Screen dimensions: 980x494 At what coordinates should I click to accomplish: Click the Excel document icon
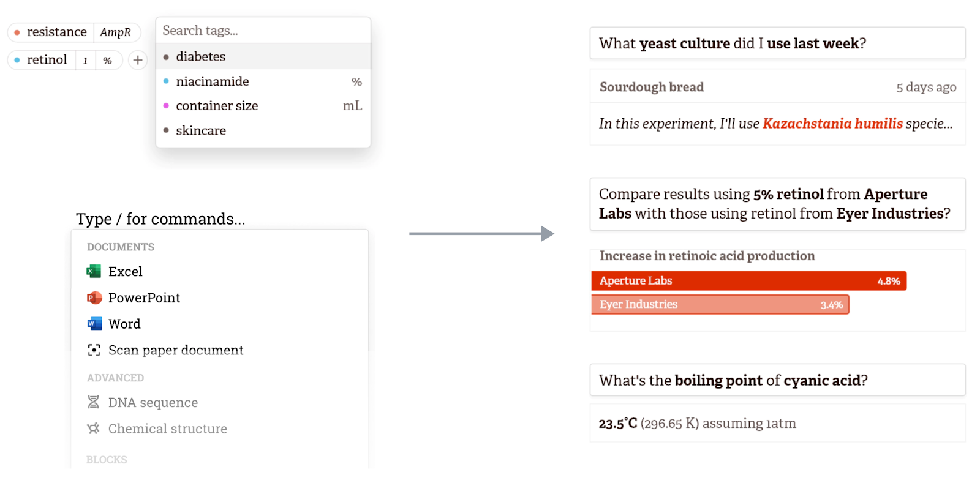click(x=94, y=271)
